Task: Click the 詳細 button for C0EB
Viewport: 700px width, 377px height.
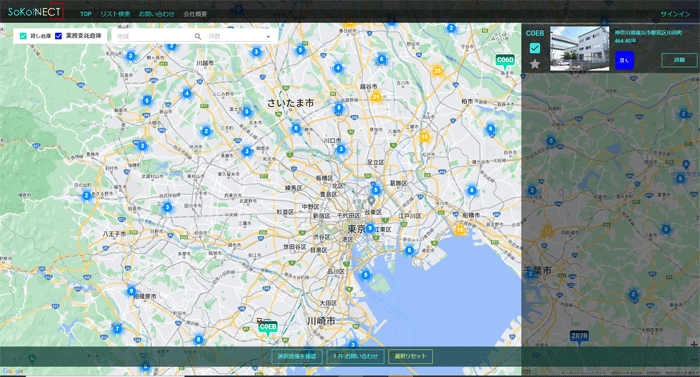Action: [x=679, y=60]
